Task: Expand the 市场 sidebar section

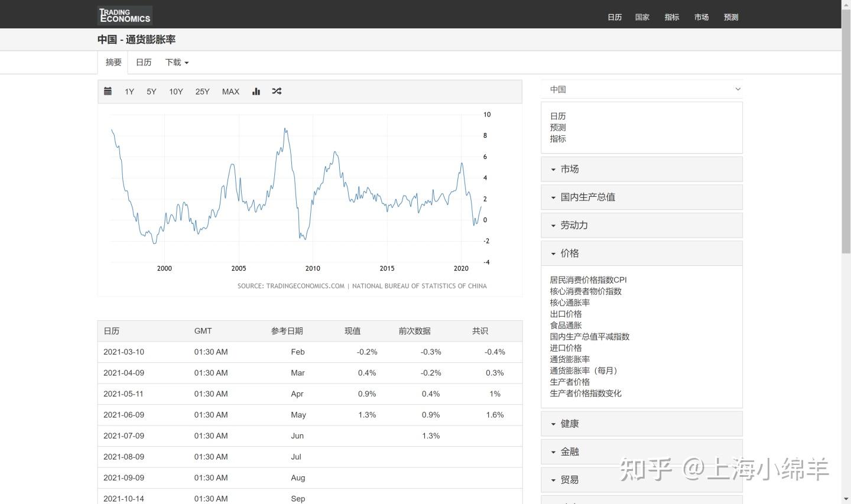Action: coord(570,169)
